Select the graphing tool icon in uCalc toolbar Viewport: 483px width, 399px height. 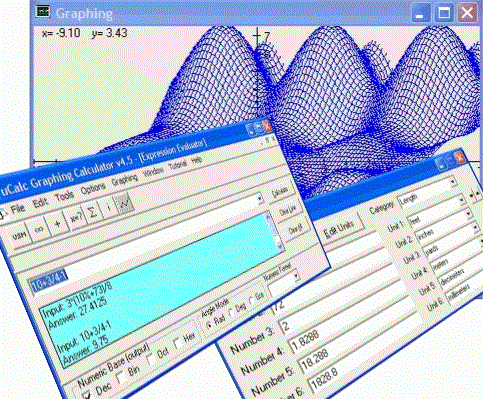pyautogui.click(x=124, y=203)
